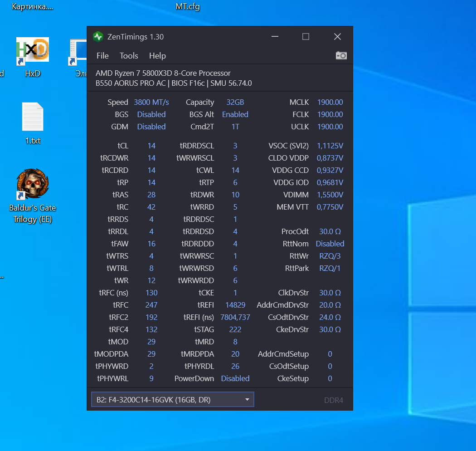
Task: Click the Speed value 3800 MT/s
Action: pos(151,103)
